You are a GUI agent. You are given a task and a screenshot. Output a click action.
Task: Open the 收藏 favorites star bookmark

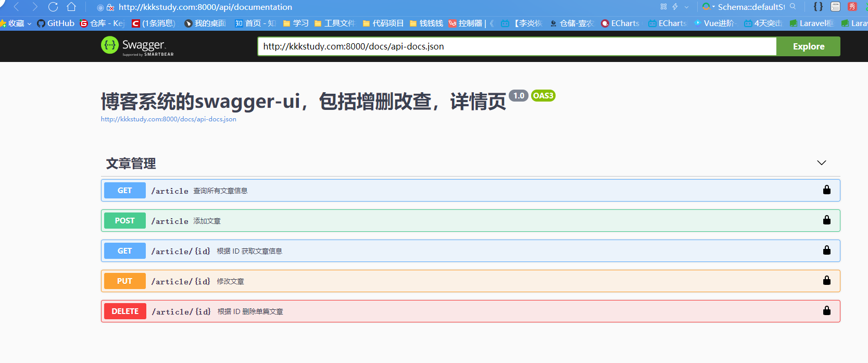point(12,23)
